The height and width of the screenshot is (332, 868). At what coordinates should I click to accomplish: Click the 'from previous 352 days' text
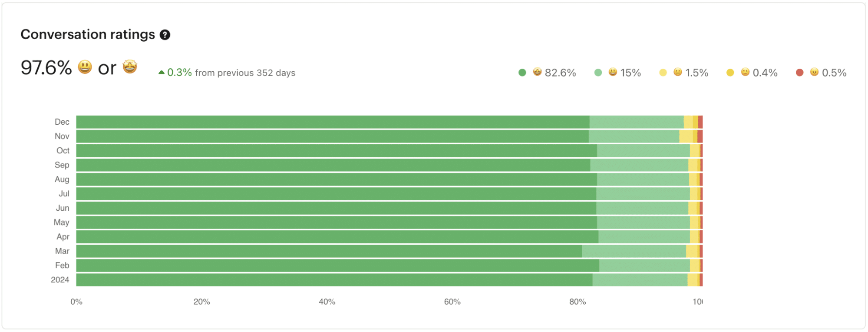[245, 73]
